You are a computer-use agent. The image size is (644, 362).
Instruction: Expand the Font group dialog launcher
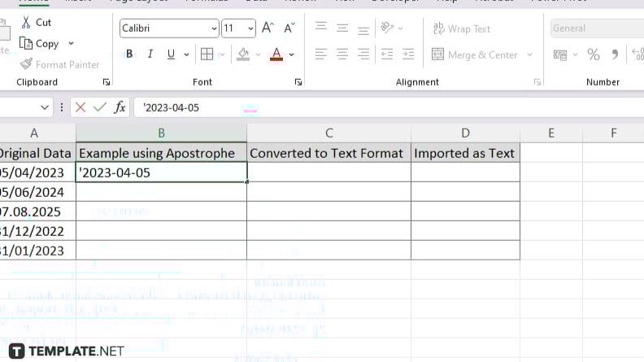point(298,82)
